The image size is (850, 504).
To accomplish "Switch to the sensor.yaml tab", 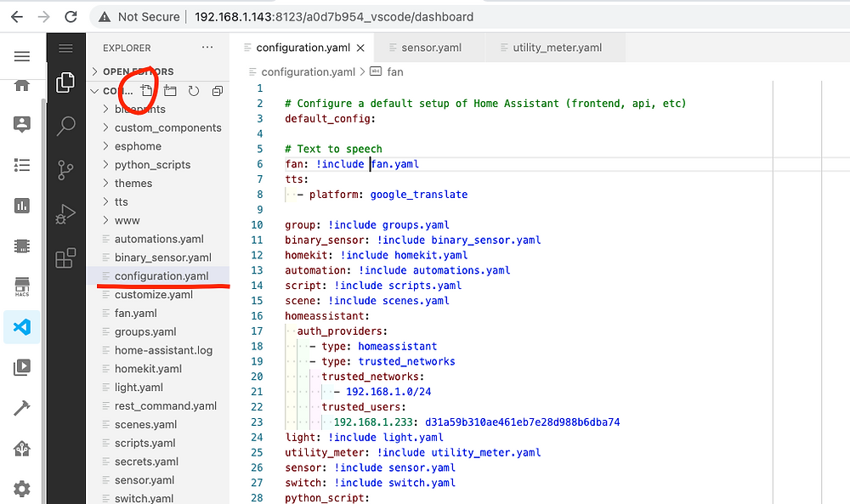I will point(431,48).
